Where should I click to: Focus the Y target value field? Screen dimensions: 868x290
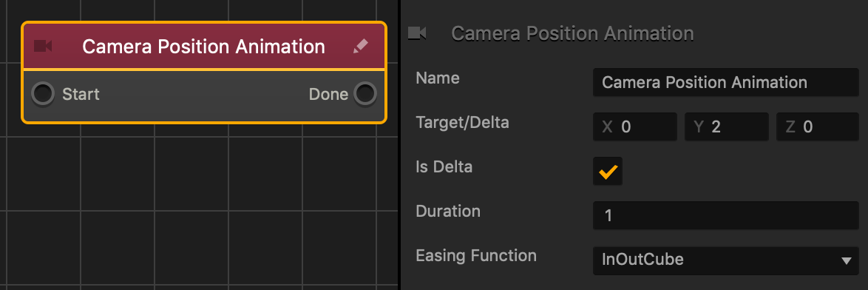coord(726,127)
